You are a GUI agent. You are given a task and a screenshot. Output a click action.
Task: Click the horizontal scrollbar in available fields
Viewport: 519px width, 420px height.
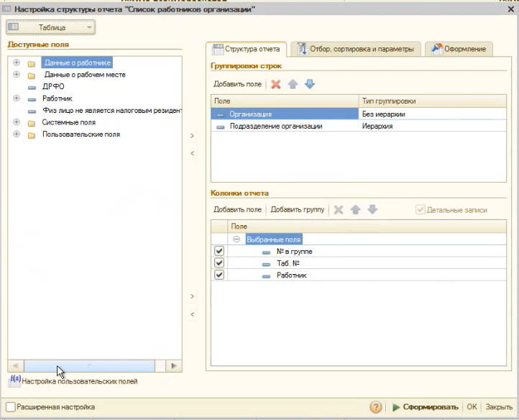click(93, 365)
